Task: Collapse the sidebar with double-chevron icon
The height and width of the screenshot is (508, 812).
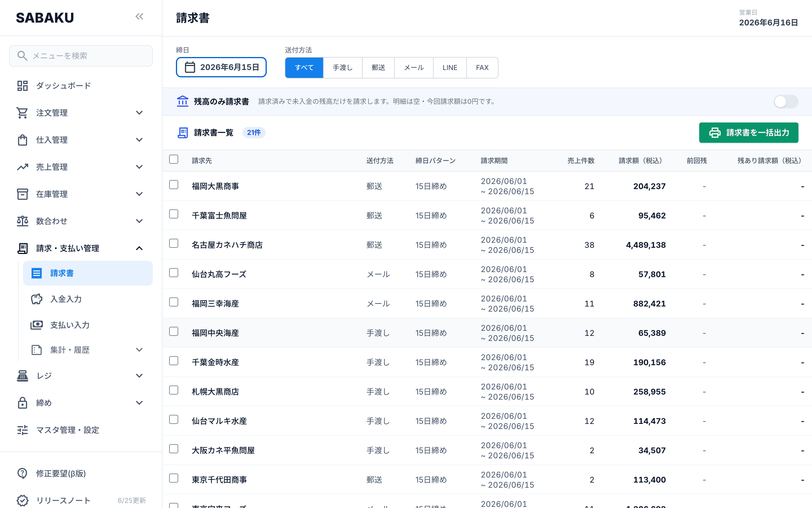Action: [139, 16]
